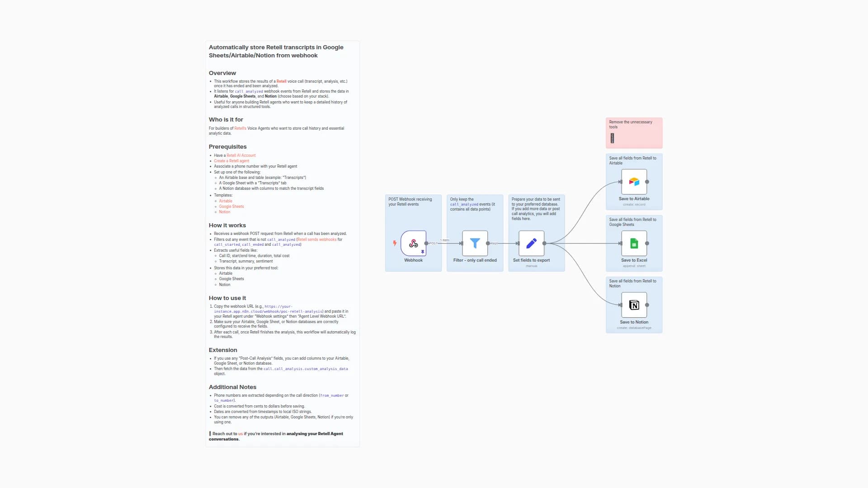Image resolution: width=868 pixels, height=488 pixels.
Task: Click the input connector of the Filter node
Action: tap(461, 244)
